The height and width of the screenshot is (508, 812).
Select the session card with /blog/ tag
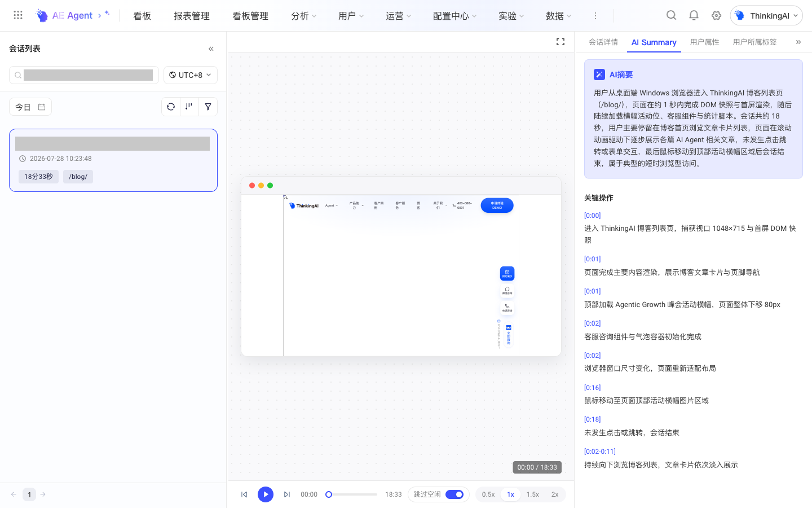113,160
